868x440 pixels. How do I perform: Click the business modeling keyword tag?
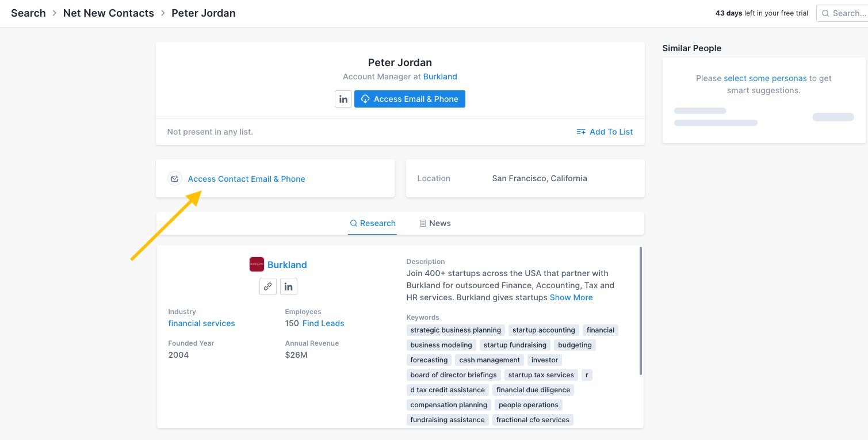pos(441,345)
